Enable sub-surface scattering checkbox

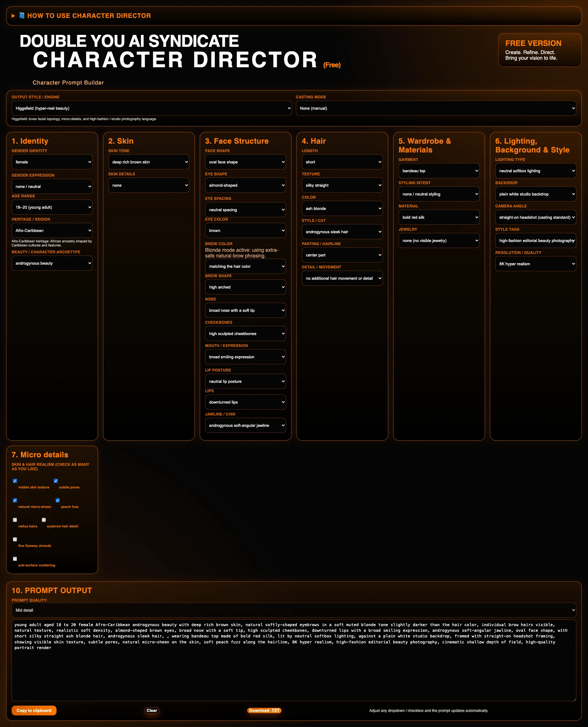click(15, 559)
